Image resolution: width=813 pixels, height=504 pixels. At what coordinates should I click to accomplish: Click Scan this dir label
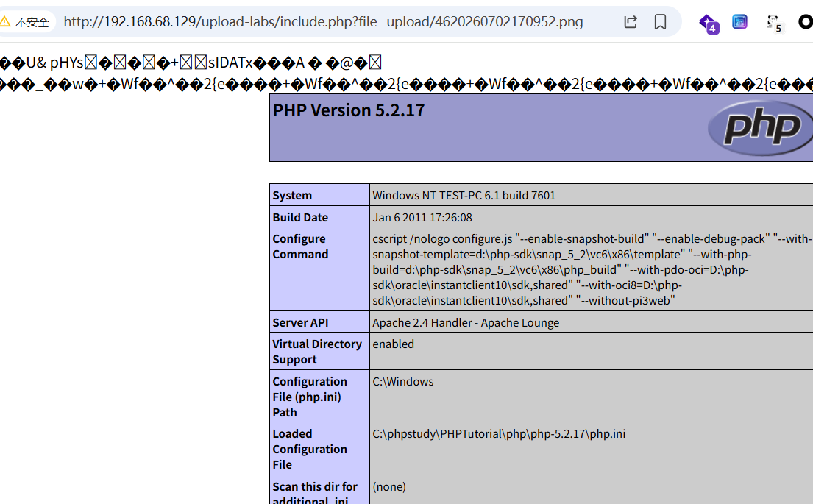point(315,494)
